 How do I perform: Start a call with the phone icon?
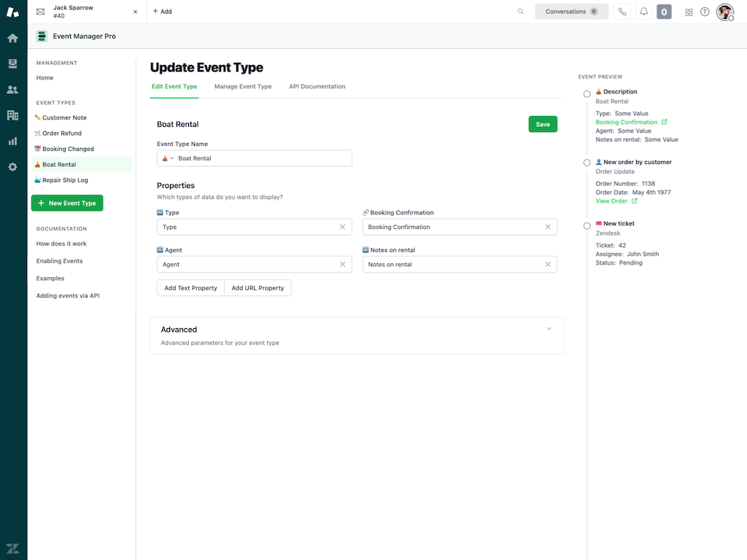click(622, 12)
